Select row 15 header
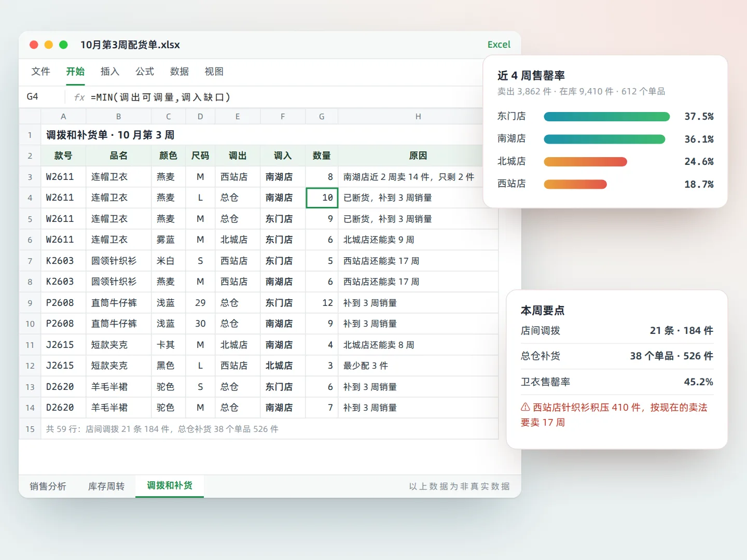The image size is (747, 560). 30,429
